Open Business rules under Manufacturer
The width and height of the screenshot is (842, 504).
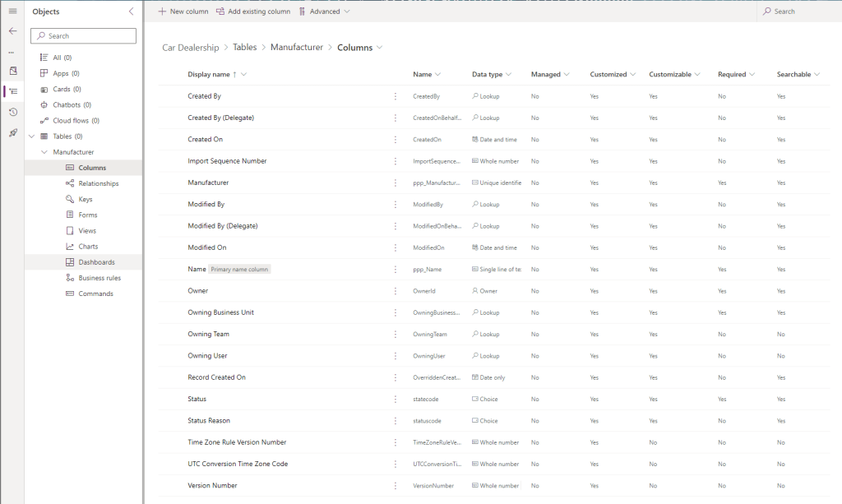click(x=99, y=278)
